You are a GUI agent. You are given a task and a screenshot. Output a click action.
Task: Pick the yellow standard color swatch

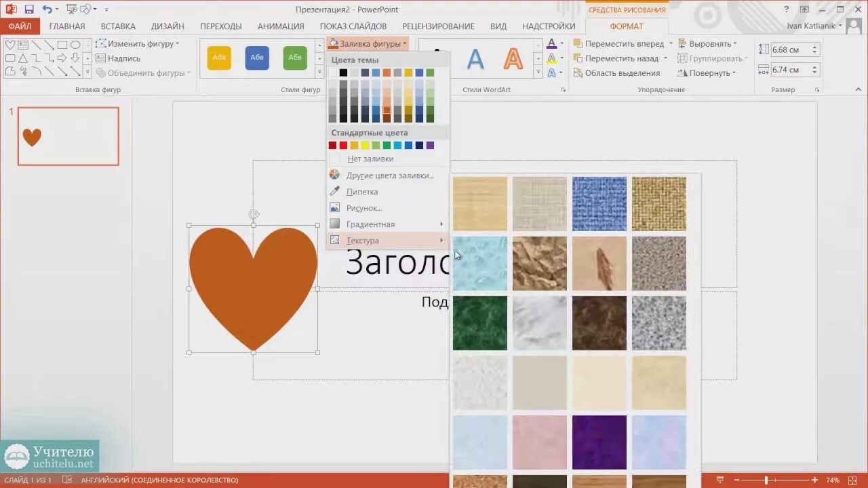tap(365, 145)
